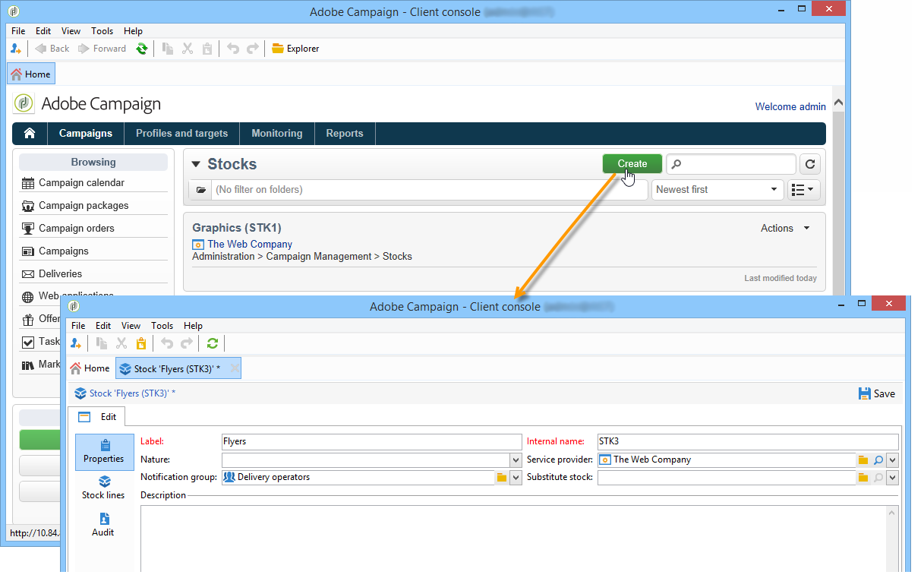The height and width of the screenshot is (578, 924).
Task: Open Audit section in stock editor
Action: [x=104, y=524]
